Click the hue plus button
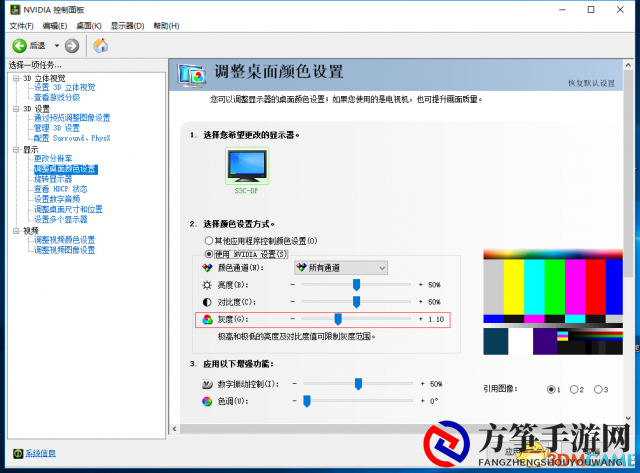This screenshot has width=640, height=473. (422, 401)
